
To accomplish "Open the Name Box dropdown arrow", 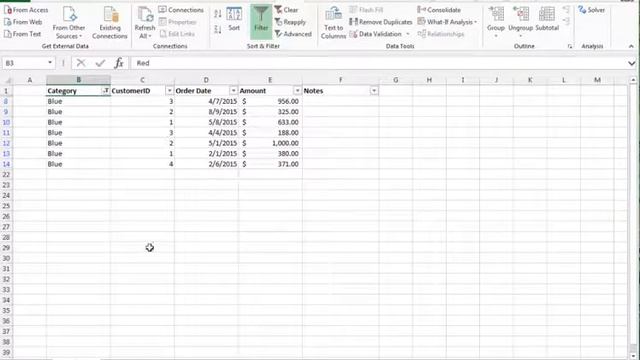I will [50, 63].
